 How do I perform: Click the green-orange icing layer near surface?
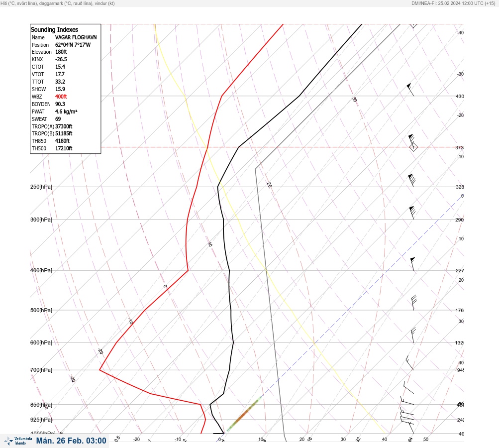click(x=244, y=414)
